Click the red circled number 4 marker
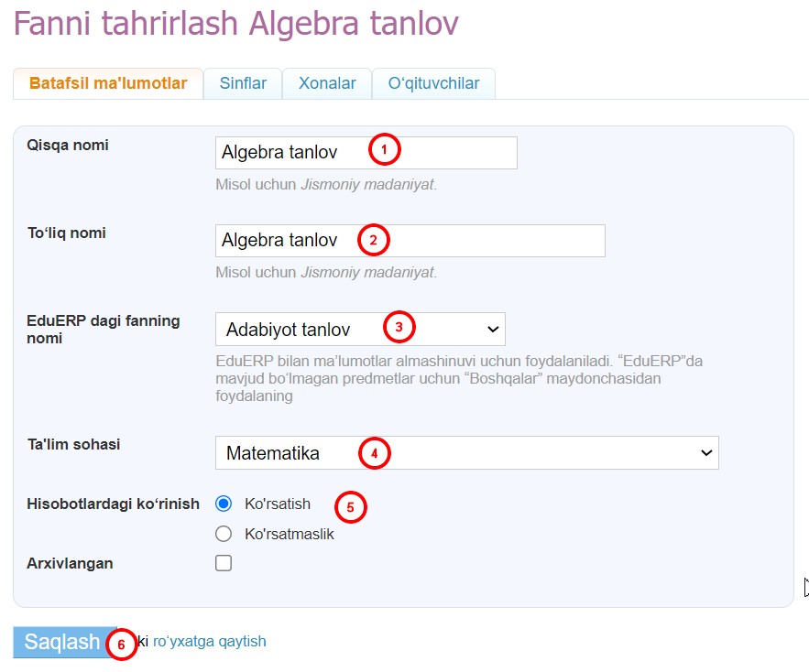The width and height of the screenshot is (809, 672). tap(374, 451)
